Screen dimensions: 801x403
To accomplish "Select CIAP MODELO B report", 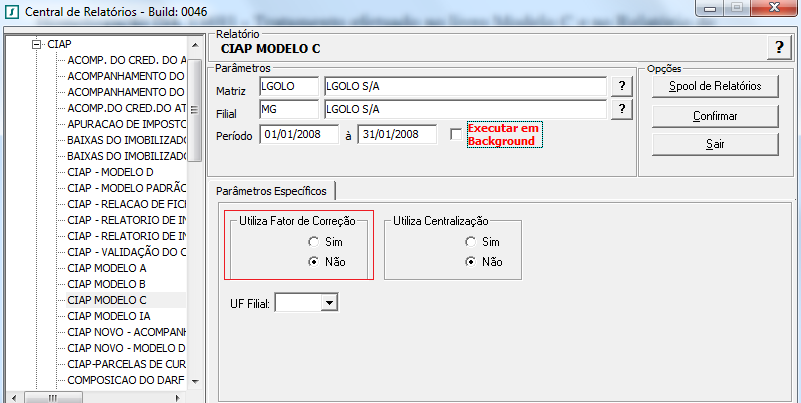I will click(107, 284).
